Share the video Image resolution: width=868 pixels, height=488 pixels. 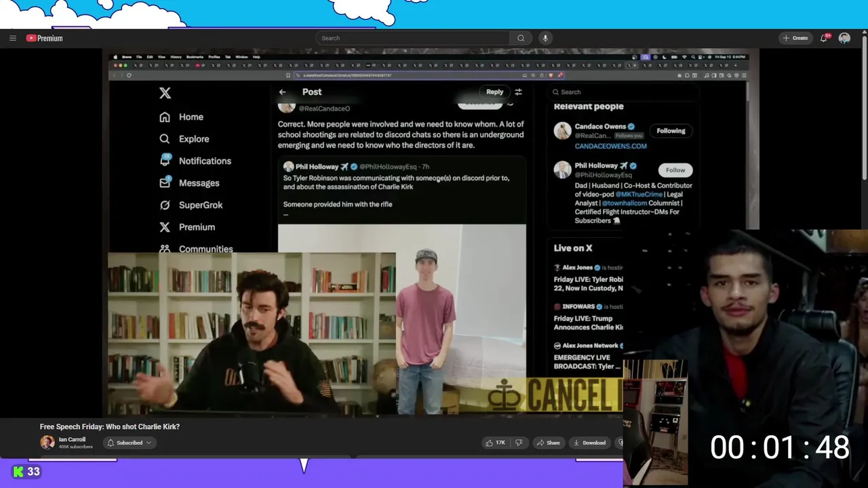click(x=548, y=443)
